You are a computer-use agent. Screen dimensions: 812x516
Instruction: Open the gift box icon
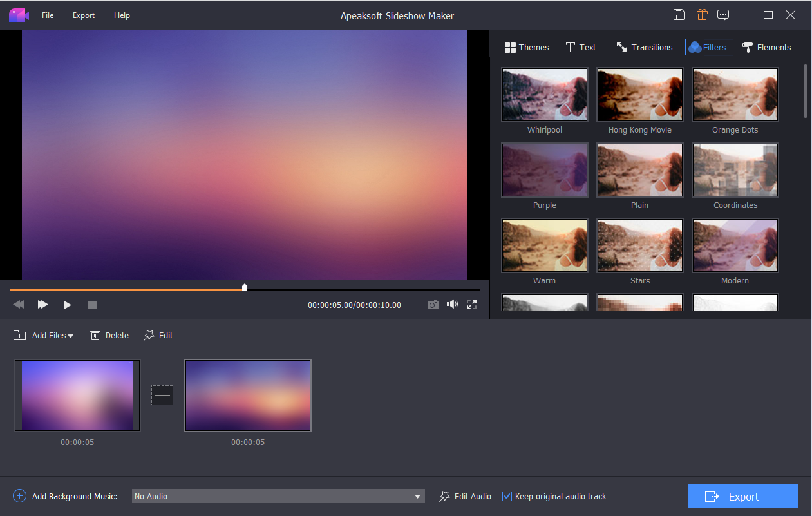tap(701, 15)
